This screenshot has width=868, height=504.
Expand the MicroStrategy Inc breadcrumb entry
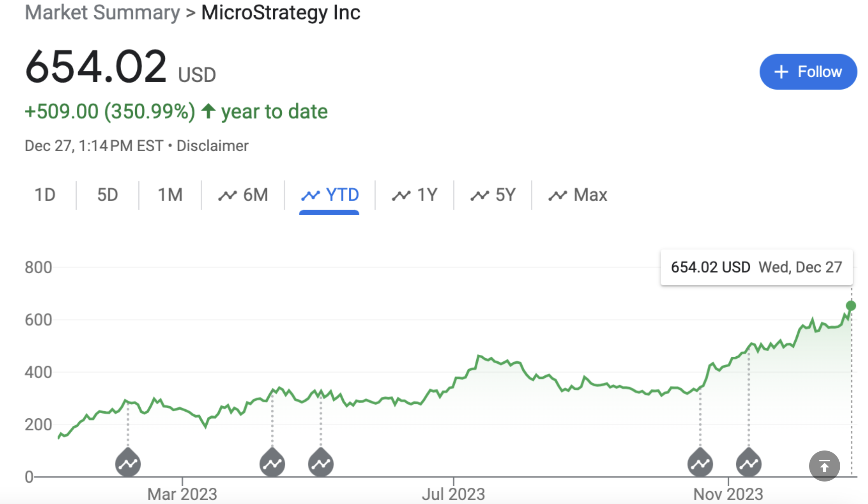click(280, 13)
